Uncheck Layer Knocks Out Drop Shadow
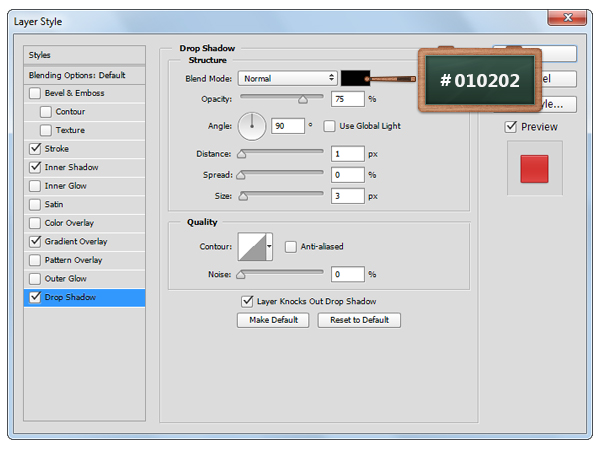Image resolution: width=600 pixels, height=449 pixels. 247,301
